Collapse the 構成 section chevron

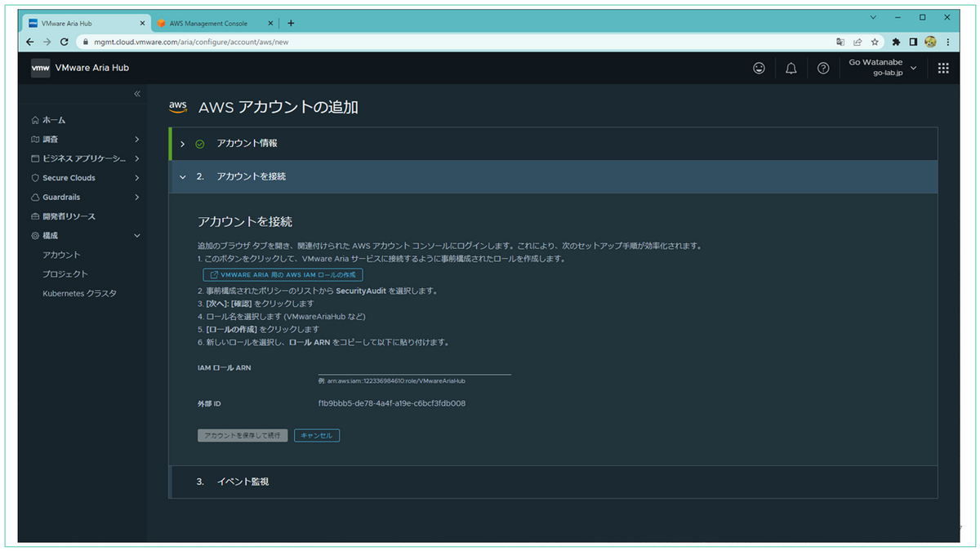pyautogui.click(x=136, y=236)
